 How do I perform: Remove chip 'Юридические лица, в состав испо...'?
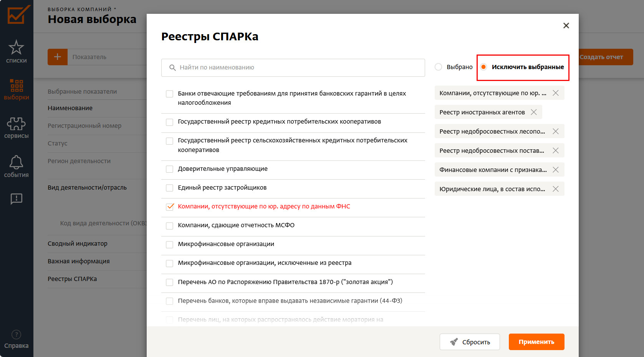(x=556, y=189)
